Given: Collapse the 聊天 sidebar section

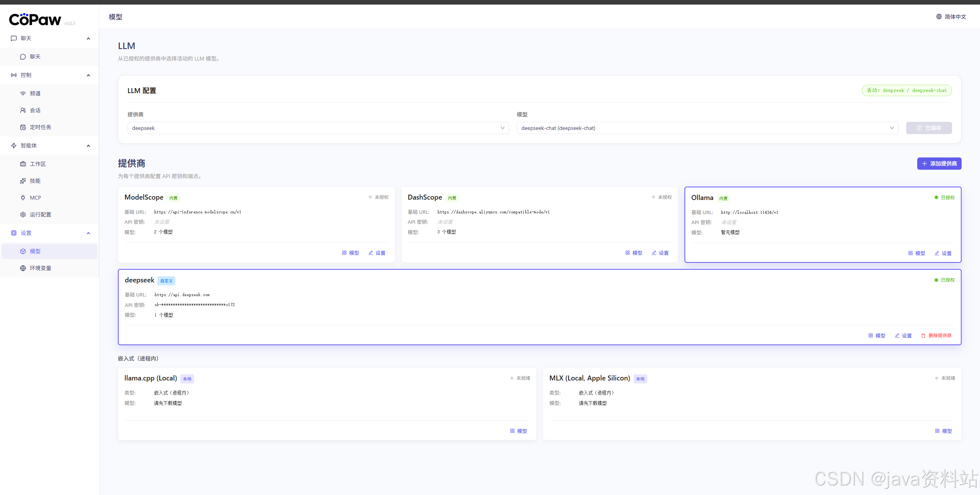Looking at the screenshot, I should pos(88,38).
